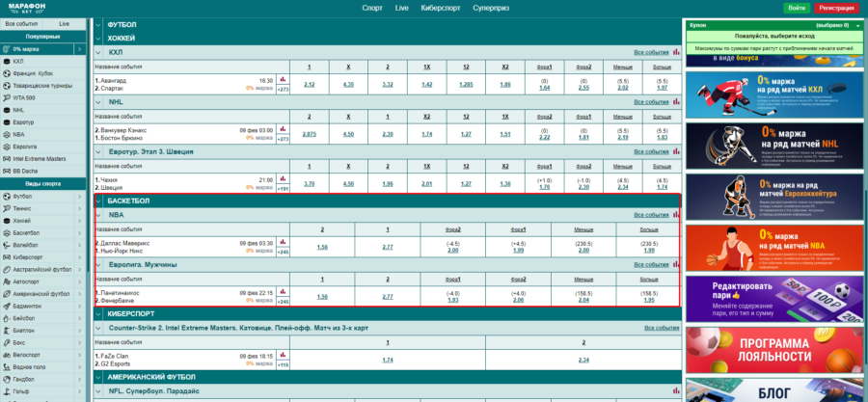Open statistics icon for Авангард–Спартак match
The height and width of the screenshot is (402, 868).
click(x=283, y=80)
